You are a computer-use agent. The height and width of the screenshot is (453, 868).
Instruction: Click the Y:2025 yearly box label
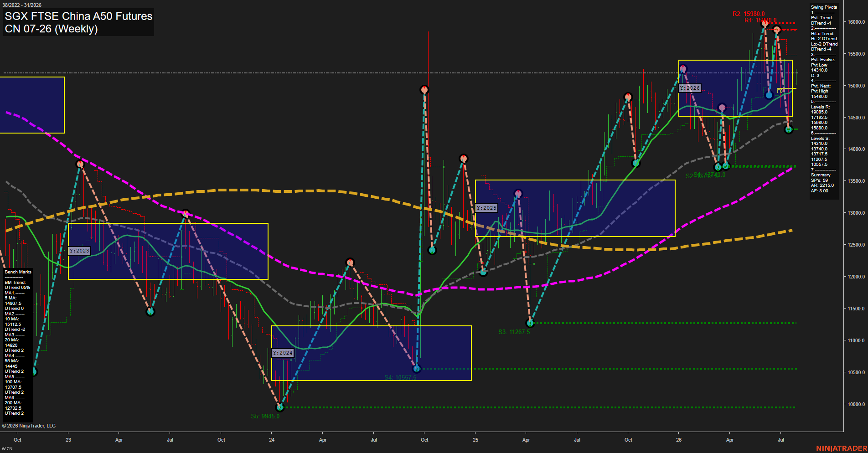click(486, 208)
